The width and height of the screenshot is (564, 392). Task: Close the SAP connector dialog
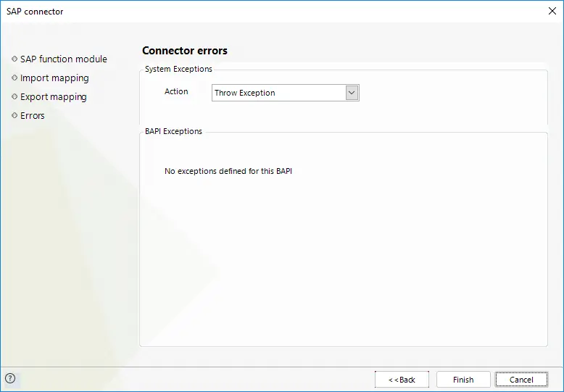point(552,11)
